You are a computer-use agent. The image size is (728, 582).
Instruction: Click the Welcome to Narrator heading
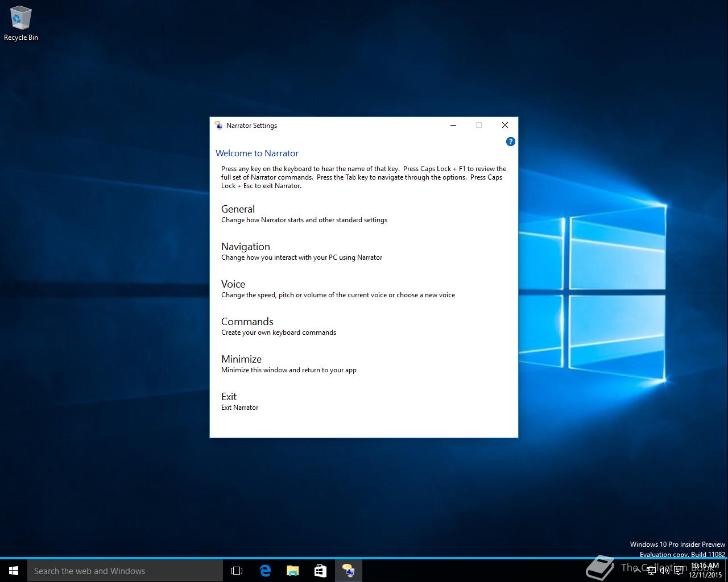(x=257, y=153)
